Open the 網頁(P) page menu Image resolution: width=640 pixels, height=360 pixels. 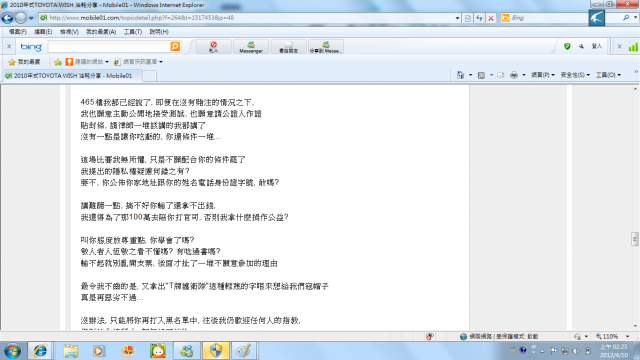click(x=543, y=75)
